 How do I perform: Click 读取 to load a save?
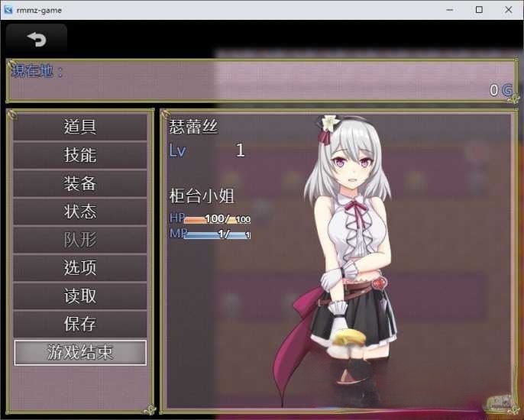tap(80, 296)
